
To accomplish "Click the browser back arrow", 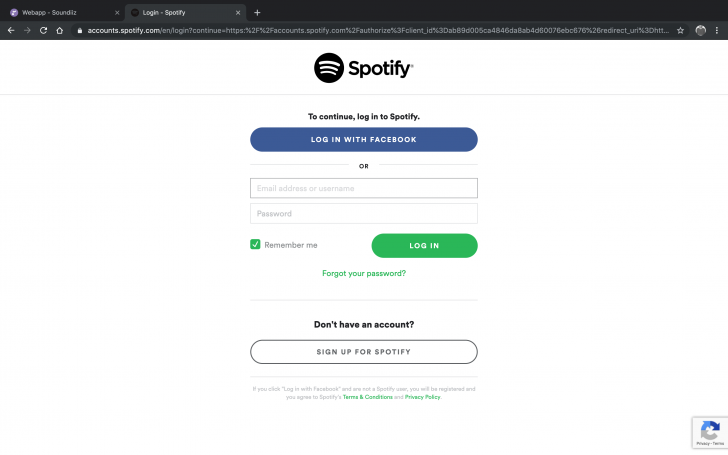I will (11, 30).
